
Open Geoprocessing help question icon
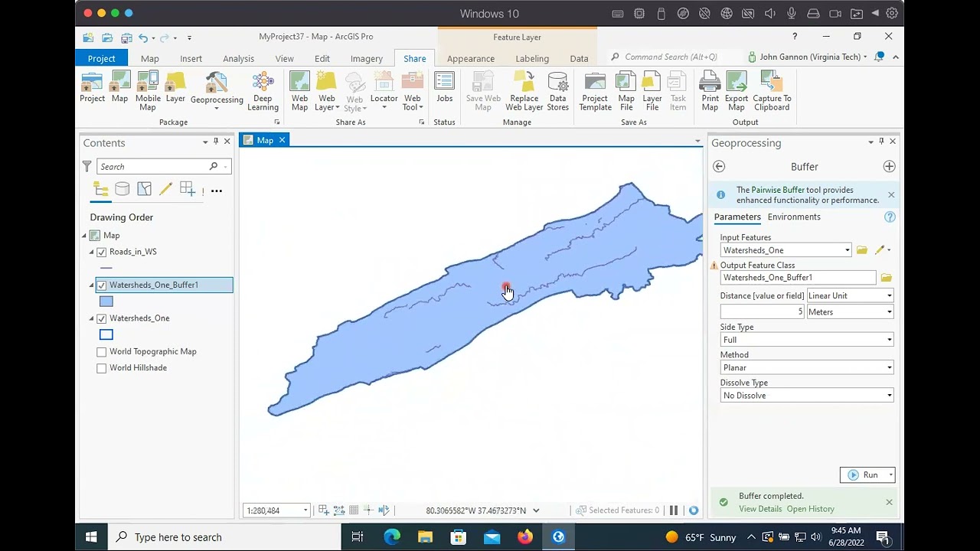tap(890, 217)
